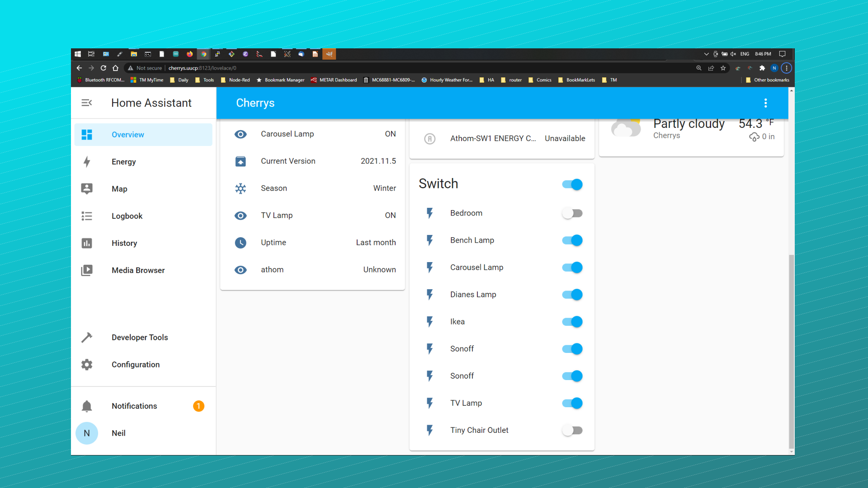Toggle the Switch group master toggle
The image size is (868, 488).
572,184
